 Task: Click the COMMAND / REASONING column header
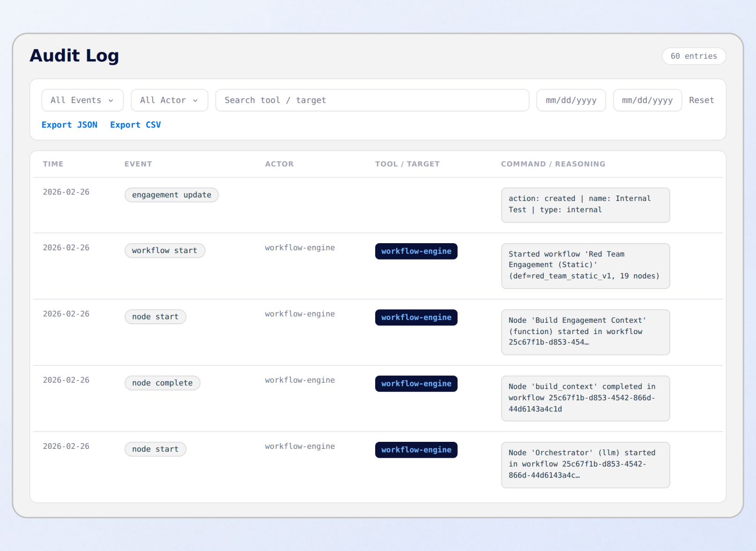pos(553,164)
